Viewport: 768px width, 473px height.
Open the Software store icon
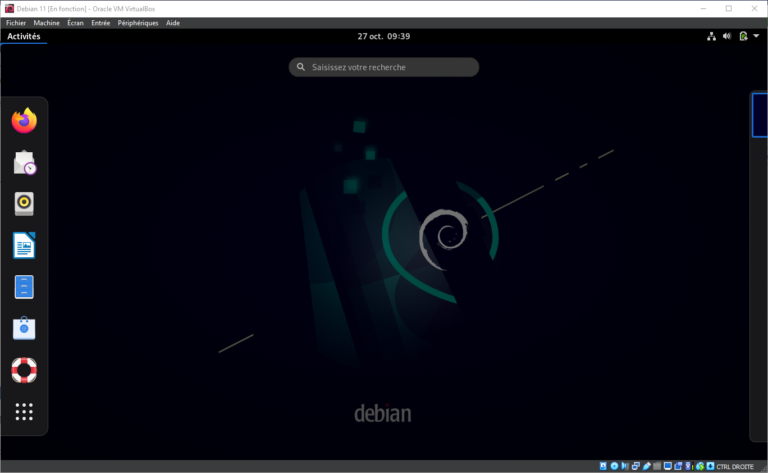pyautogui.click(x=24, y=329)
